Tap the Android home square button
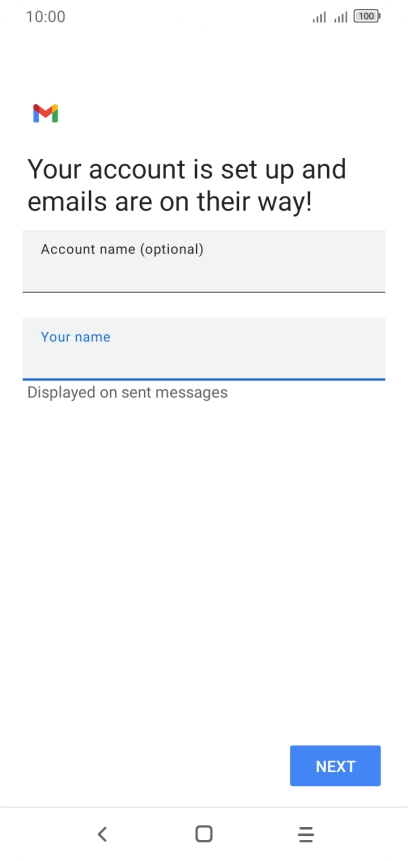 click(204, 834)
